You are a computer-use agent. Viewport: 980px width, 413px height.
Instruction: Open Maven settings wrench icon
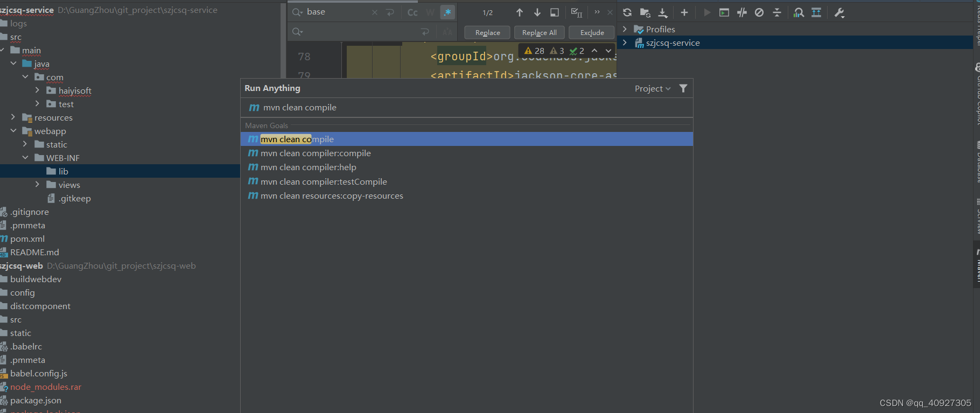pyautogui.click(x=839, y=12)
